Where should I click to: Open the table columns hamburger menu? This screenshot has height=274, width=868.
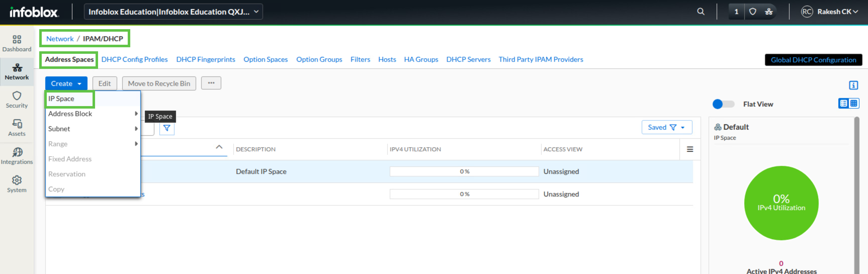coord(690,149)
